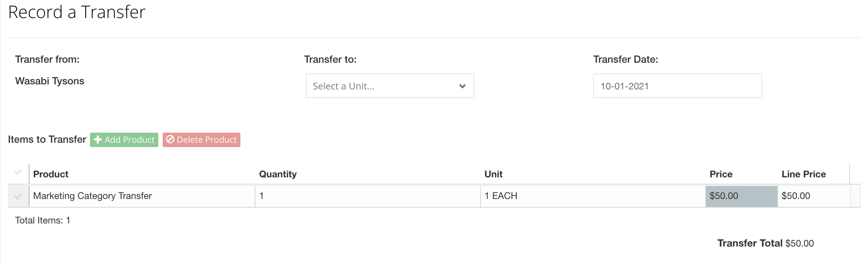The image size is (868, 266).
Task: Click the Transfer Total amount
Action: pos(800,243)
